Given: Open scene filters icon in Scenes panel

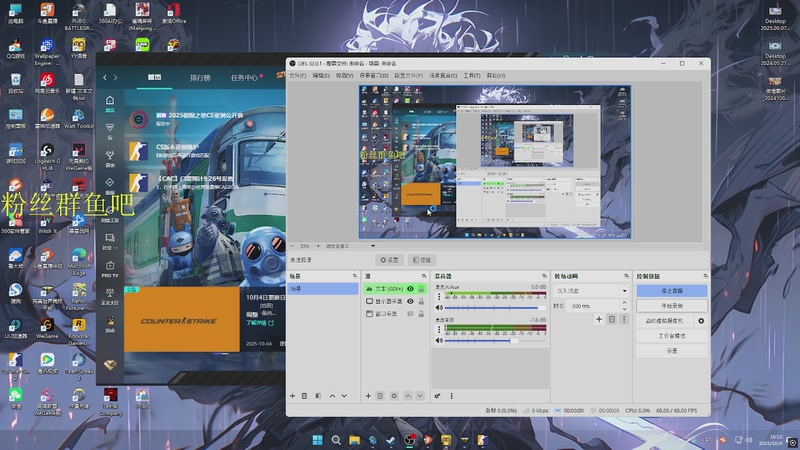Looking at the screenshot, I should click(318, 396).
